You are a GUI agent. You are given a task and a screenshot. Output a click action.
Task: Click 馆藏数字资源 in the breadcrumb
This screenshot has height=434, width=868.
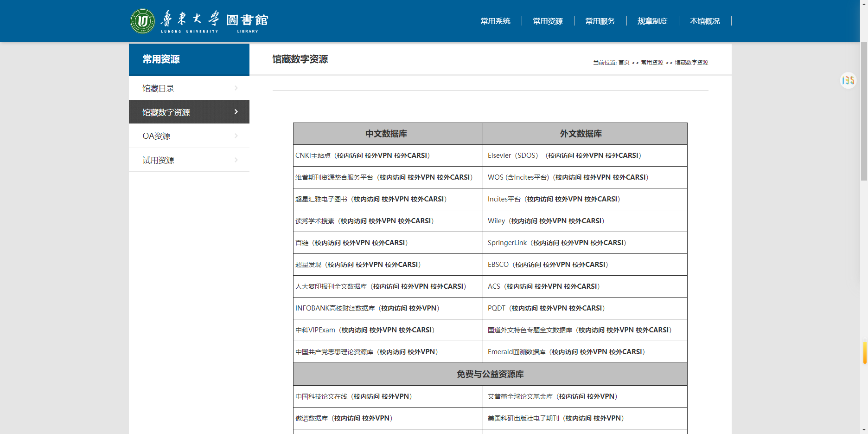click(691, 63)
